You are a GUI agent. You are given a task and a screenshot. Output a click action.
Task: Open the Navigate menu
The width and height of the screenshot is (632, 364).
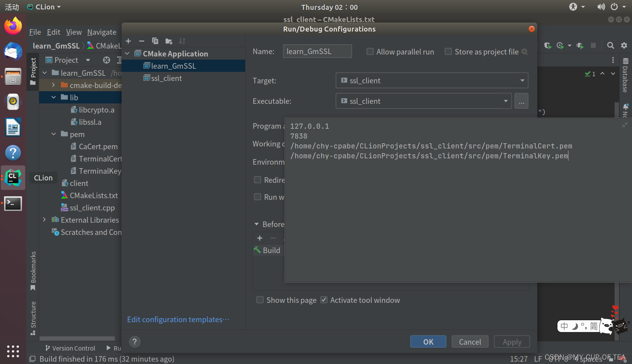point(102,32)
